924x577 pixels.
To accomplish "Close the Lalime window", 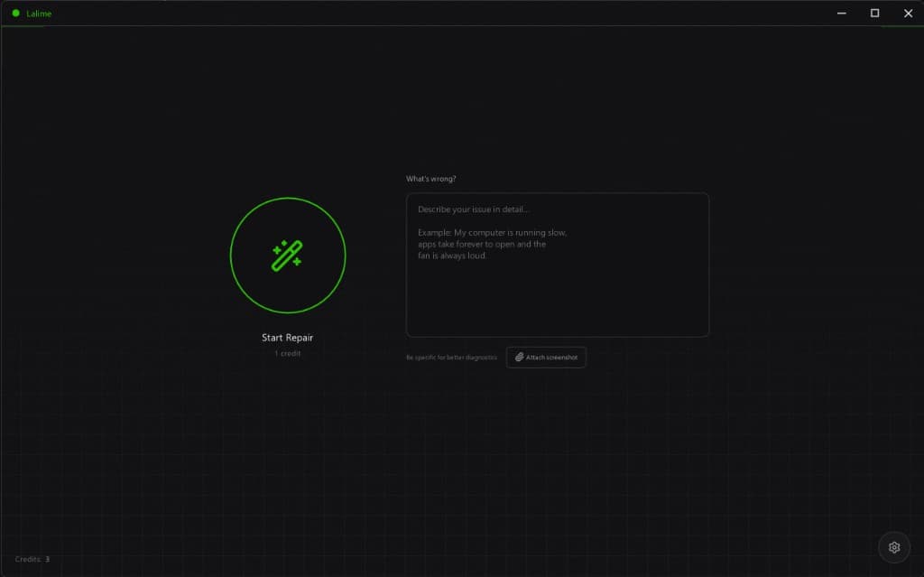I will [x=908, y=13].
